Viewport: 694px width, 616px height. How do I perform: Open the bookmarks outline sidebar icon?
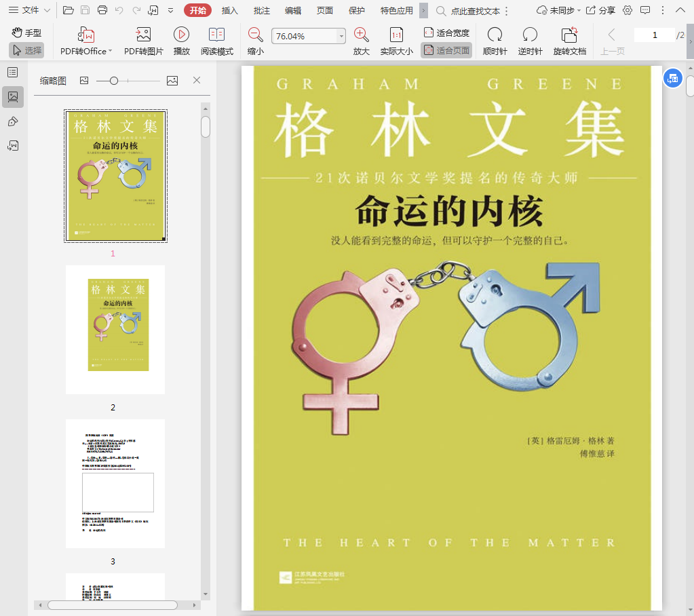click(x=13, y=72)
